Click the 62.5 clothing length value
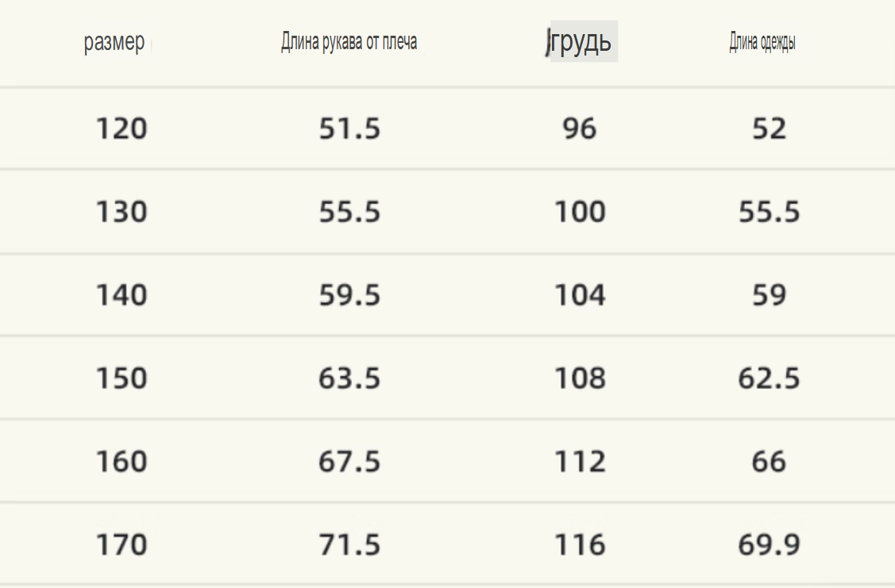The image size is (895, 588). click(x=769, y=379)
